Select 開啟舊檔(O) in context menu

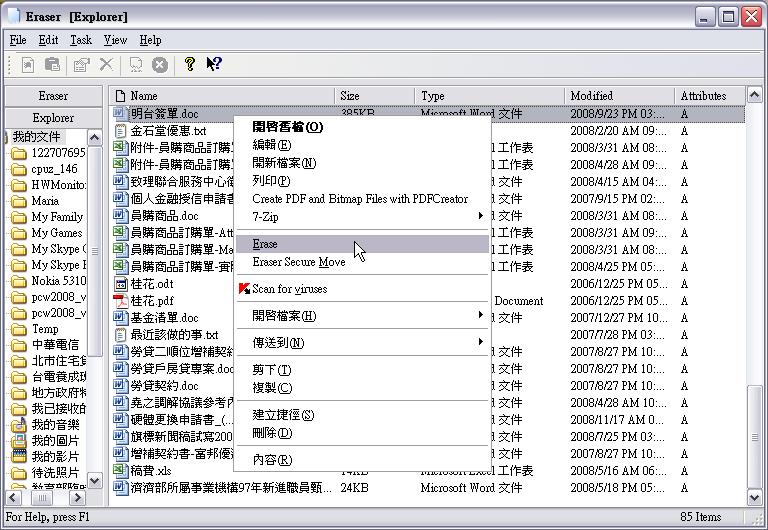(362, 127)
